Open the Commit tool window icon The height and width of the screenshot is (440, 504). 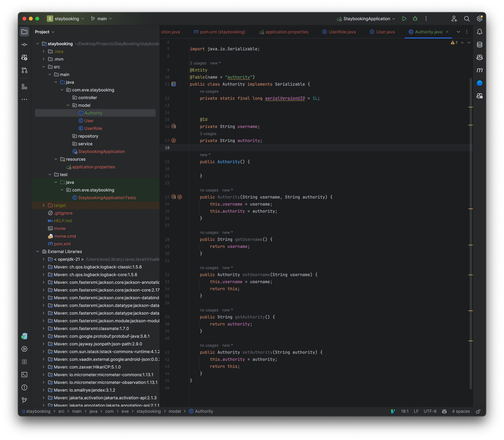24,44
